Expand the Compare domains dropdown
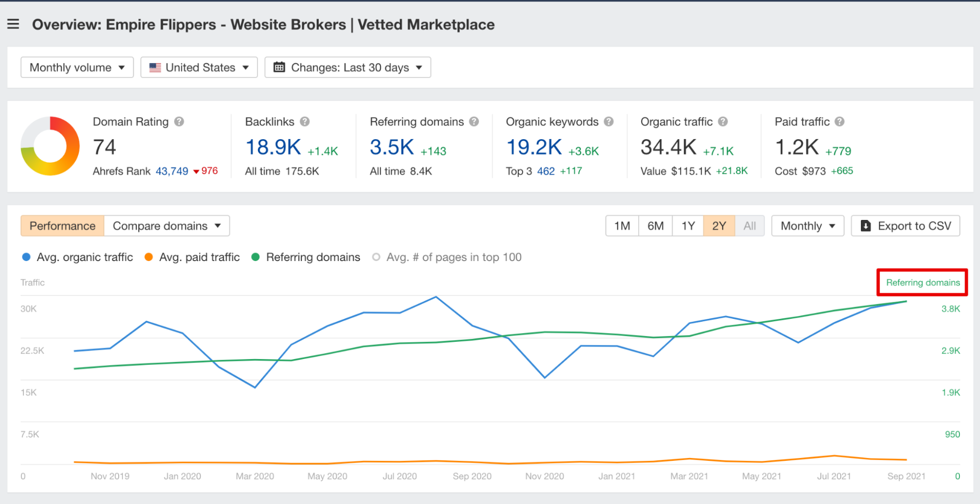Viewport: 980px width, 504px height. point(166,226)
